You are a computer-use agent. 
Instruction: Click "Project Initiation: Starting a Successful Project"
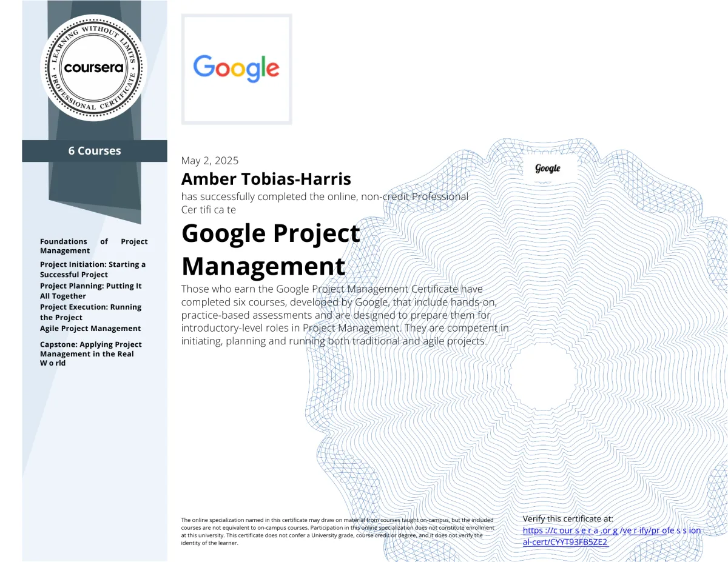coord(93,269)
